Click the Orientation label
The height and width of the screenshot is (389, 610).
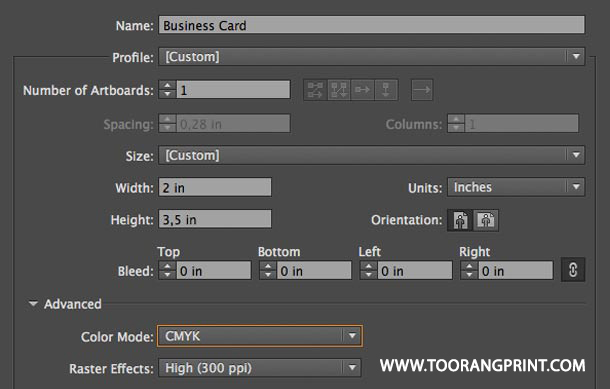coord(407,220)
